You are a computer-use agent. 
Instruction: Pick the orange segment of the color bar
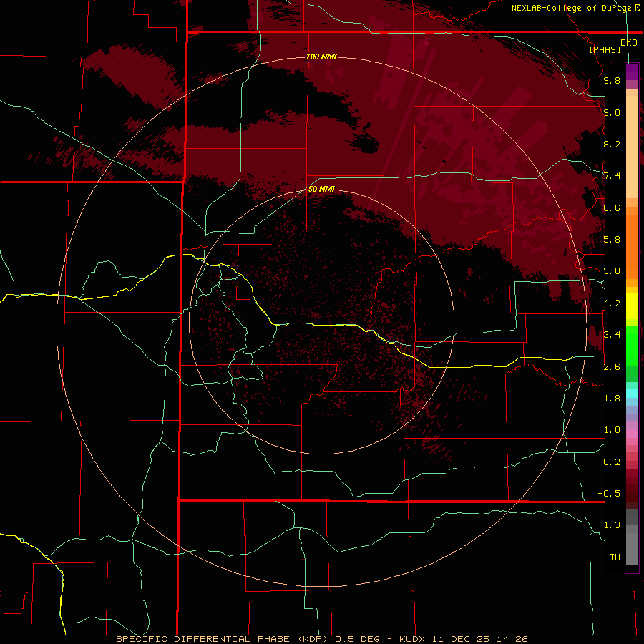[x=632, y=247]
